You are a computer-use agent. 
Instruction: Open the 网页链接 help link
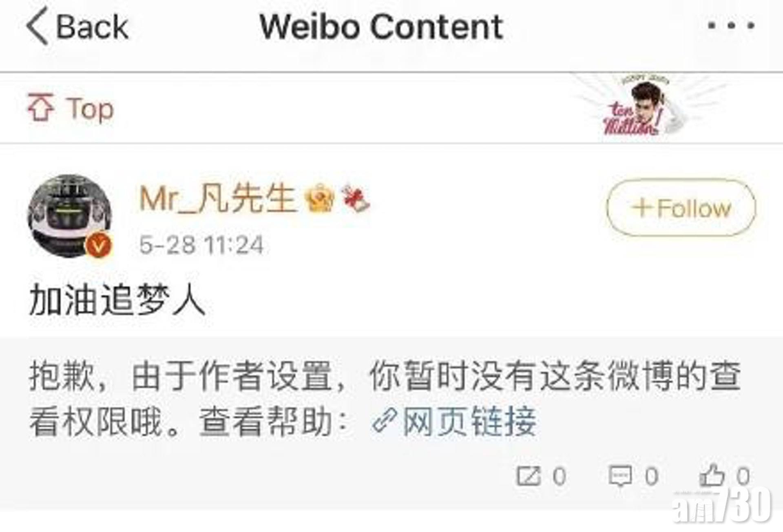(469, 421)
